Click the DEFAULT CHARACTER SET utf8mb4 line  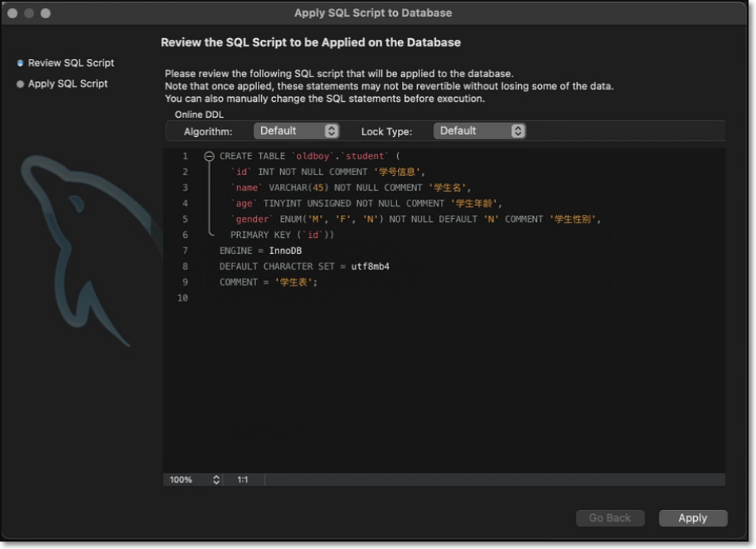[304, 267]
